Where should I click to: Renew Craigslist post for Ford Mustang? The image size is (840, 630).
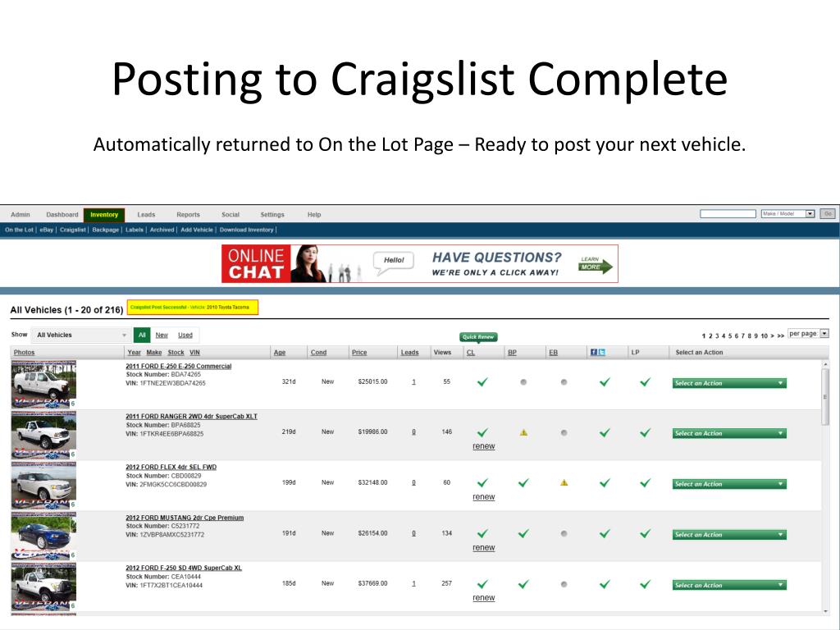click(x=483, y=547)
